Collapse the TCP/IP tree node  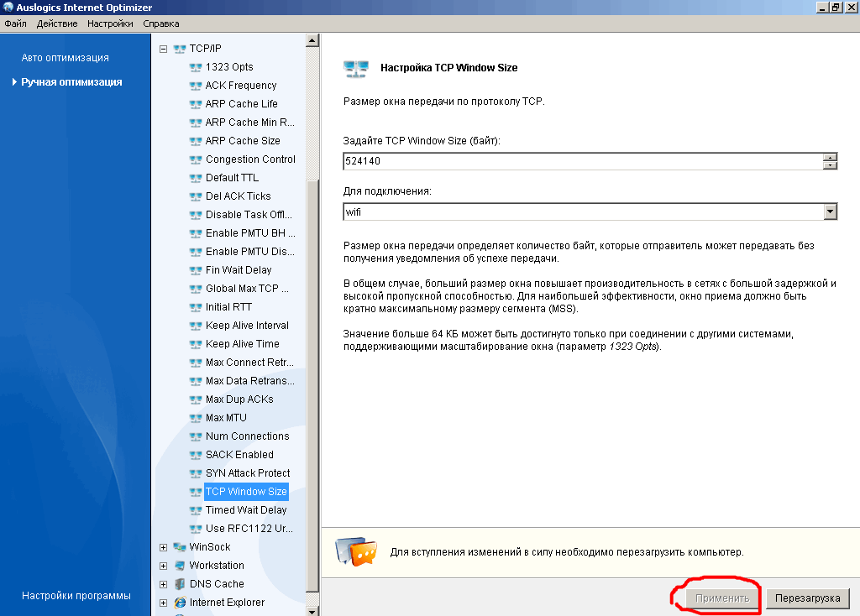click(164, 49)
